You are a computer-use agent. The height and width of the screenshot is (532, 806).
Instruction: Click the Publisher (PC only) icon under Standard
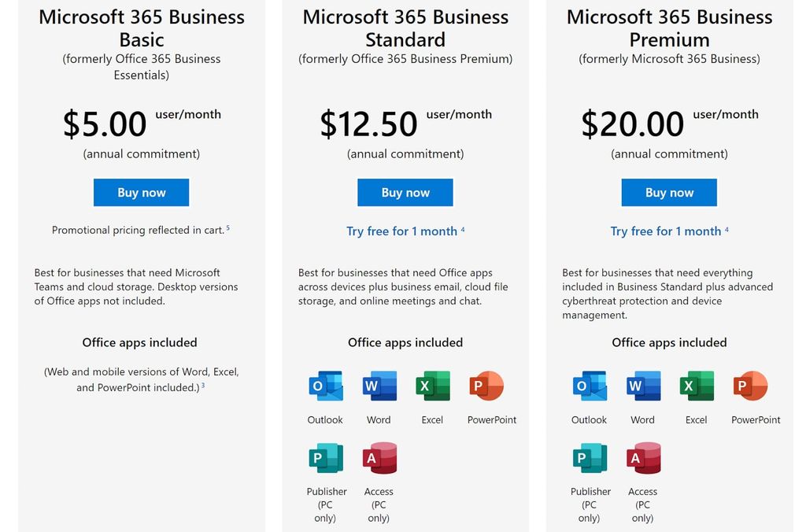coord(326,457)
